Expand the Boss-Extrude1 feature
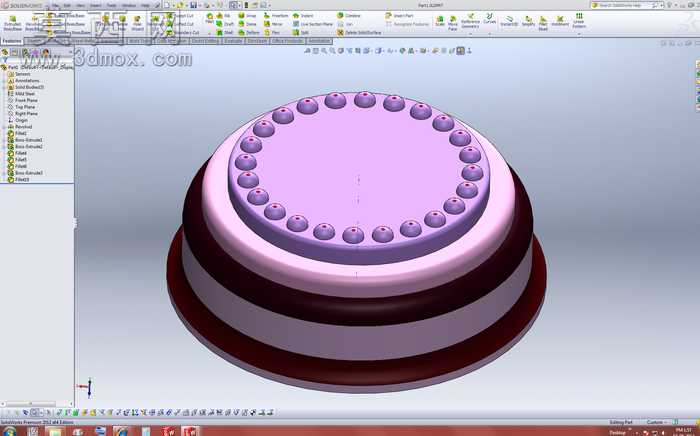The height and width of the screenshot is (436, 700). coord(4,140)
